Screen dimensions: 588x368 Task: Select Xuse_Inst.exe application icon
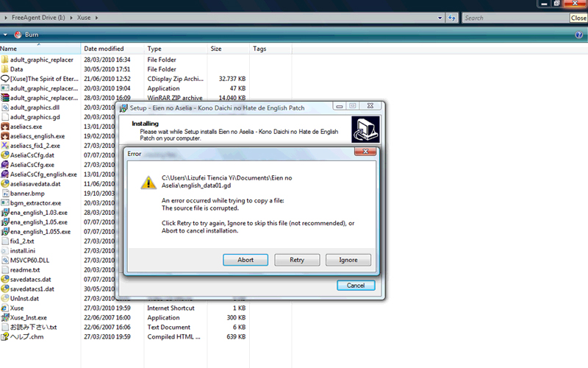[x=5, y=318]
